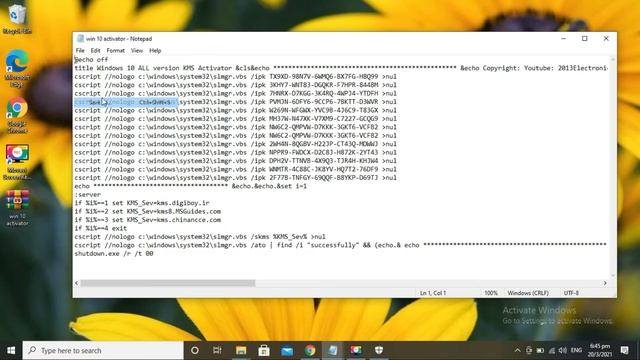Click the taskbar search box

(x=103, y=350)
